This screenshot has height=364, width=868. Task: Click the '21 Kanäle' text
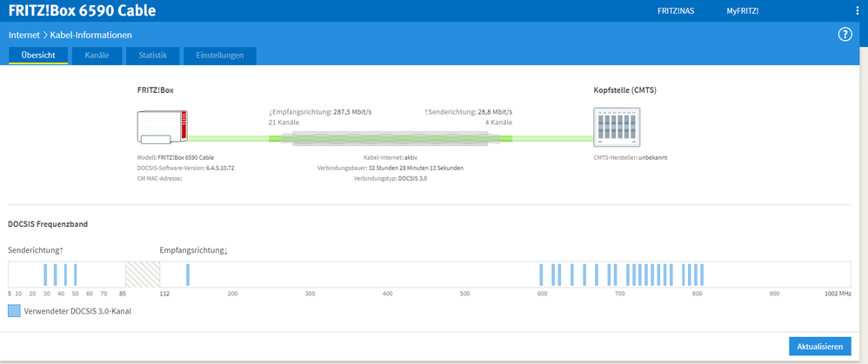pyautogui.click(x=284, y=122)
